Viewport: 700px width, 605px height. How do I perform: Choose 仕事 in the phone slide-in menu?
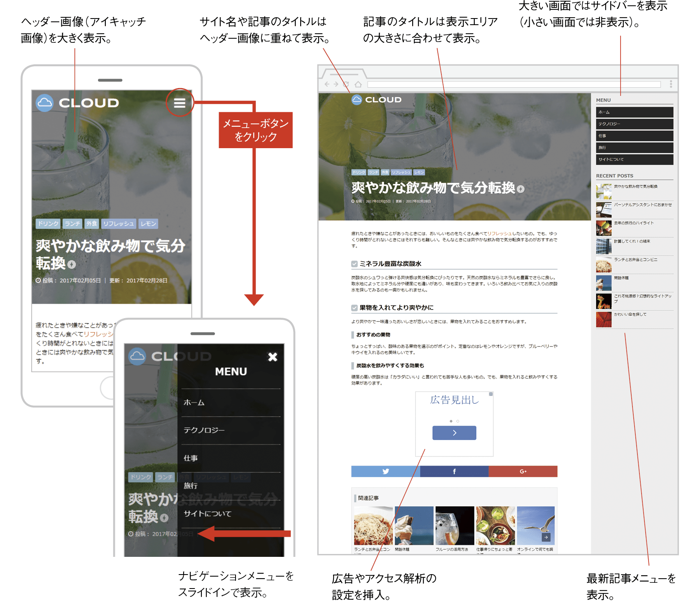pos(191,458)
